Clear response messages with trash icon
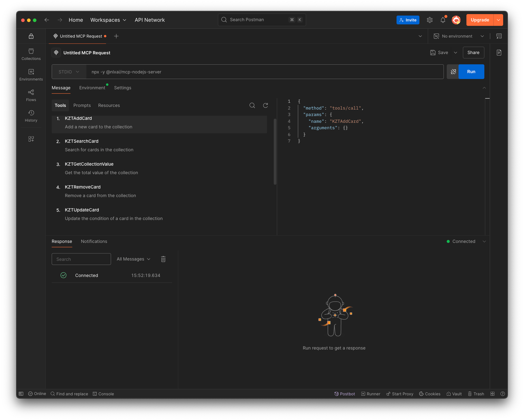 (163, 259)
